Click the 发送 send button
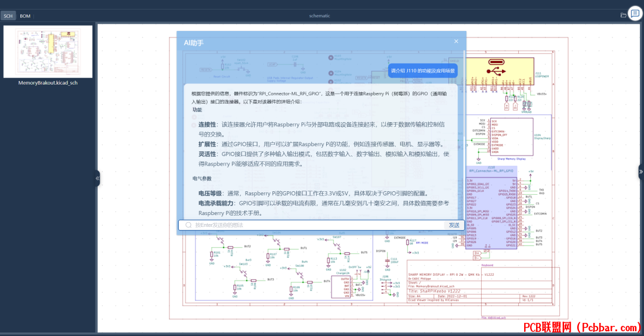 tap(454, 225)
